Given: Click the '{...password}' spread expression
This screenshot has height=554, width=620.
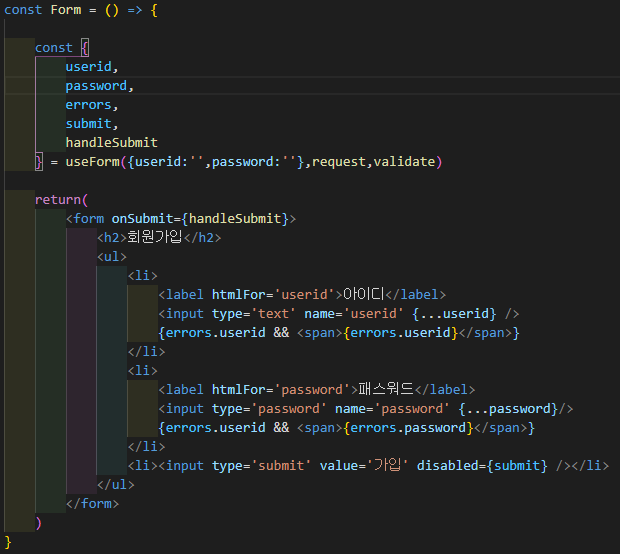Looking at the screenshot, I should pos(508,408).
